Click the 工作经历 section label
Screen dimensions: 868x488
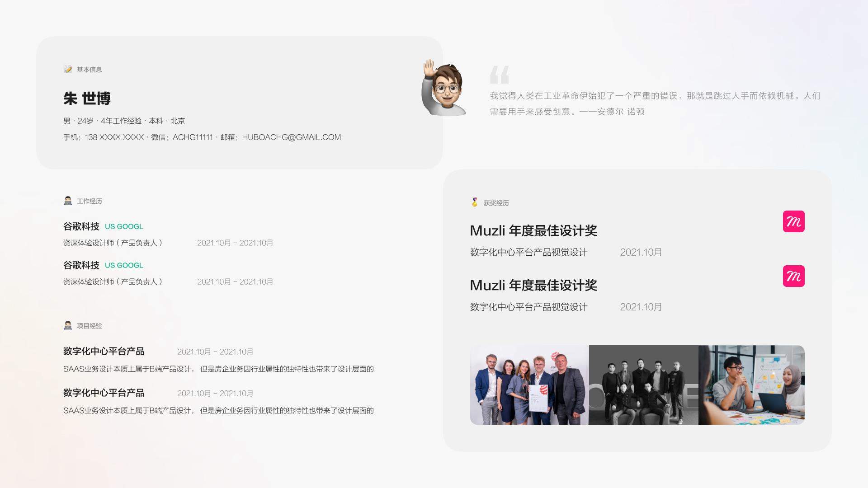click(x=89, y=201)
